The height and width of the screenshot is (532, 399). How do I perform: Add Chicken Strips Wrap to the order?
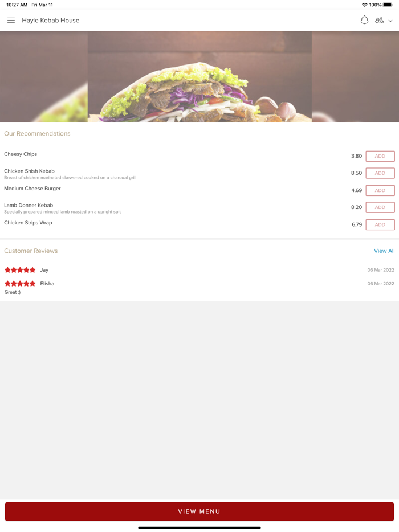coord(380,224)
